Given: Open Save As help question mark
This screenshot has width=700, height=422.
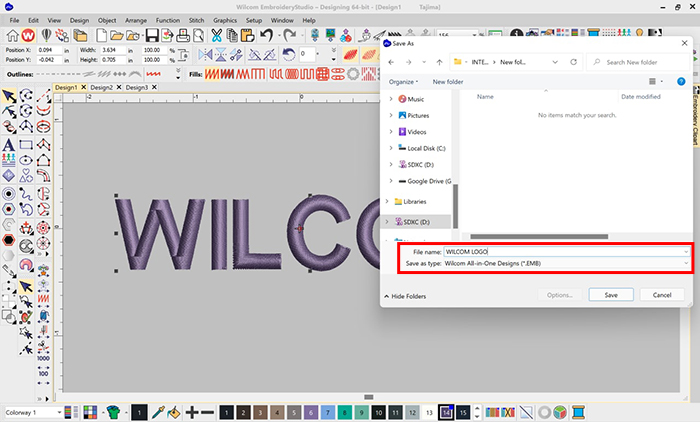Looking at the screenshot, I should pyautogui.click(x=681, y=81).
